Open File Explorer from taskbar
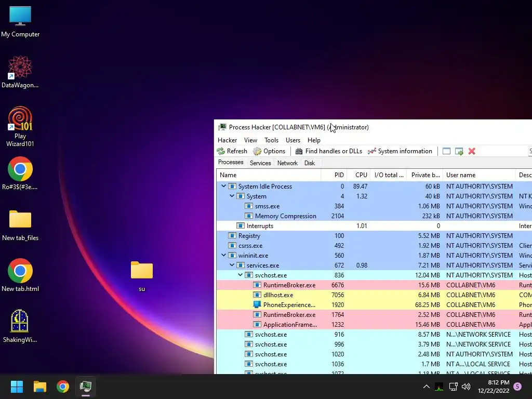This screenshot has height=399, width=532. pos(39,387)
